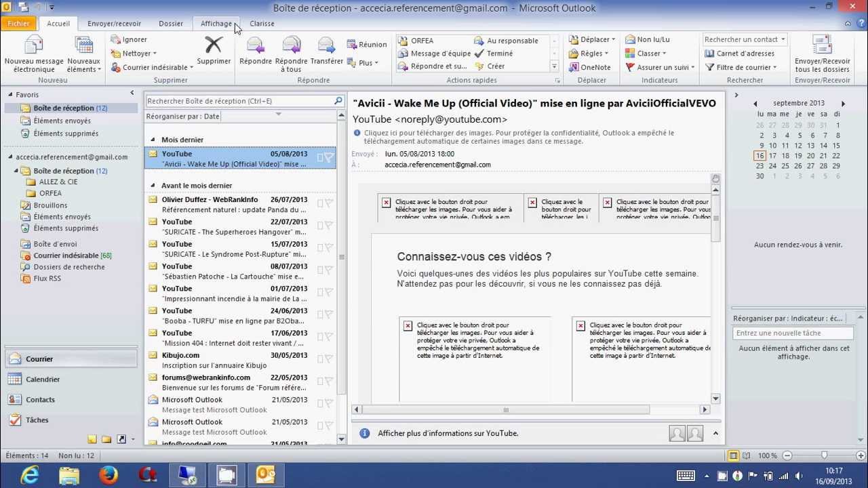Image resolution: width=868 pixels, height=488 pixels.
Task: Open the Calendrier navigation button
Action: click(x=71, y=380)
